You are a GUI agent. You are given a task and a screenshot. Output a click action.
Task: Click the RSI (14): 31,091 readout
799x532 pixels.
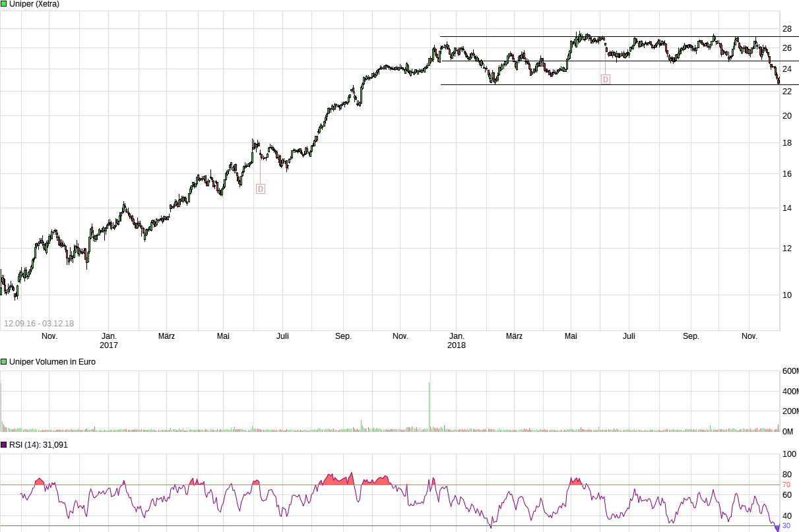click(x=38, y=445)
